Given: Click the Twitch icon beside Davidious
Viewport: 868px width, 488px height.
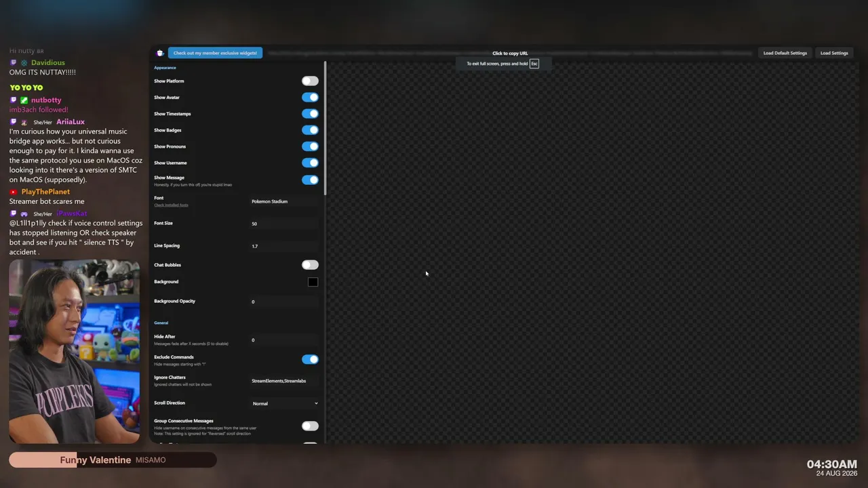Looking at the screenshot, I should click(13, 63).
